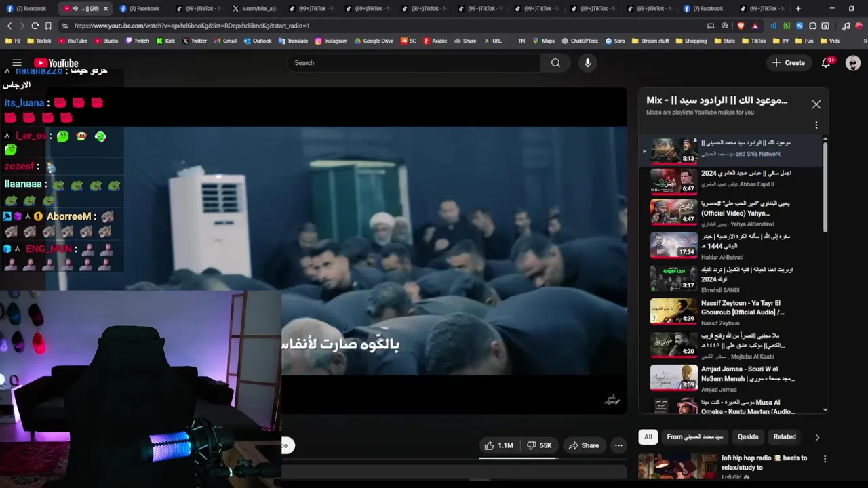Open the Studio bookmark
The width and height of the screenshot is (868, 488).
(x=106, y=41)
